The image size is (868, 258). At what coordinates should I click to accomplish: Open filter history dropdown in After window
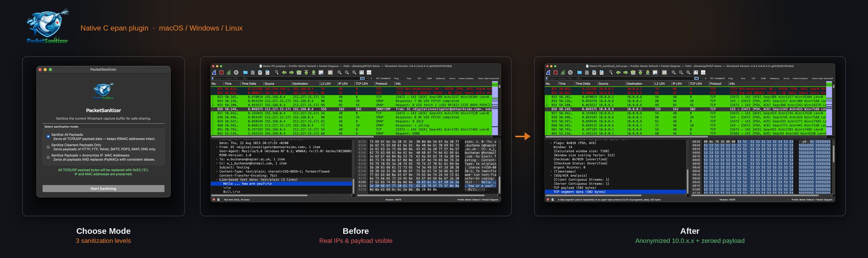(701, 79)
